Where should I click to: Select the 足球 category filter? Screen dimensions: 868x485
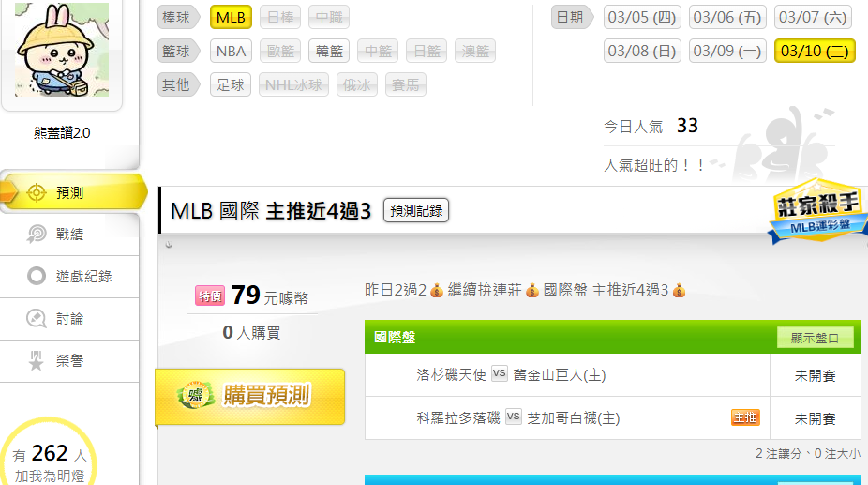coord(231,85)
